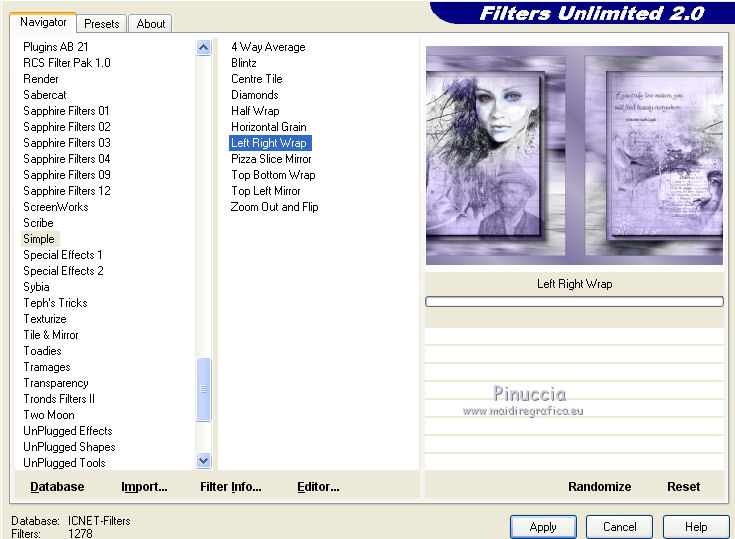Screen dimensions: 735x539
Task: Select Sapphire Filters 01
Action: [x=66, y=111]
